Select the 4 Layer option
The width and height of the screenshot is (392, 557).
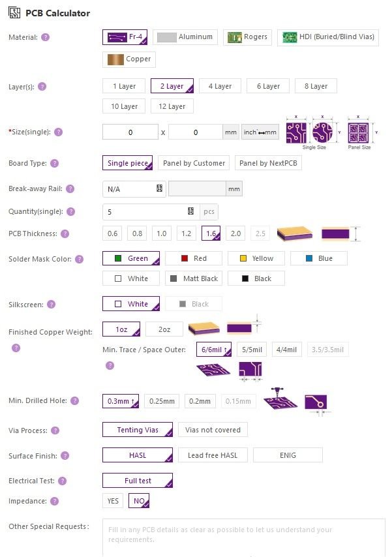coord(220,86)
